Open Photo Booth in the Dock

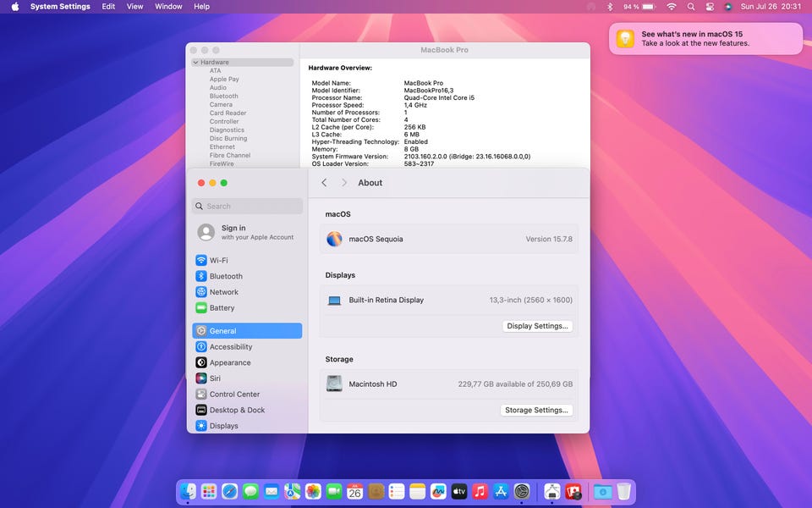[573, 491]
